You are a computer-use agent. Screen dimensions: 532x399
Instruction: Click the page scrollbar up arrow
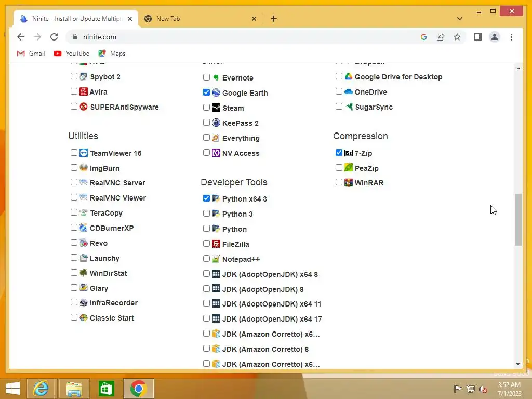518,68
